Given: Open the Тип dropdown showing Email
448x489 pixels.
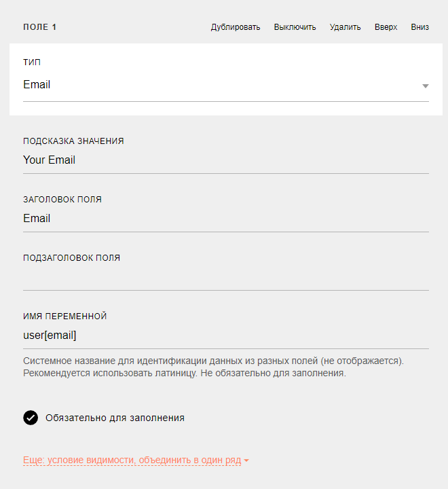Looking at the screenshot, I should [x=226, y=85].
